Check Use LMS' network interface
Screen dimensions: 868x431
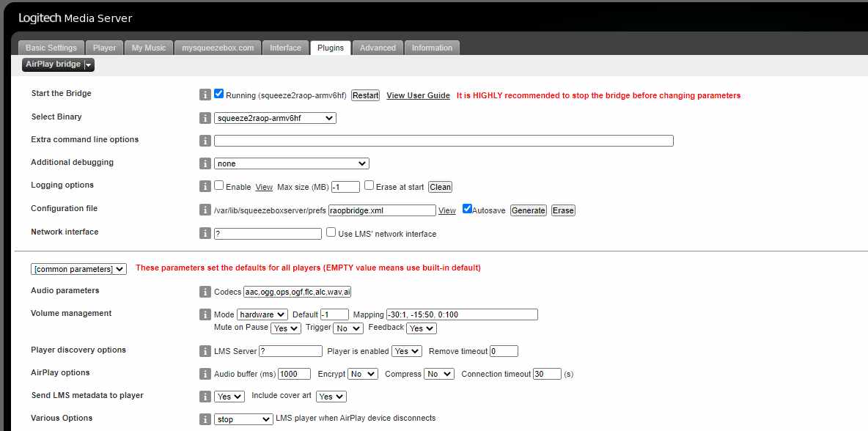(331, 232)
